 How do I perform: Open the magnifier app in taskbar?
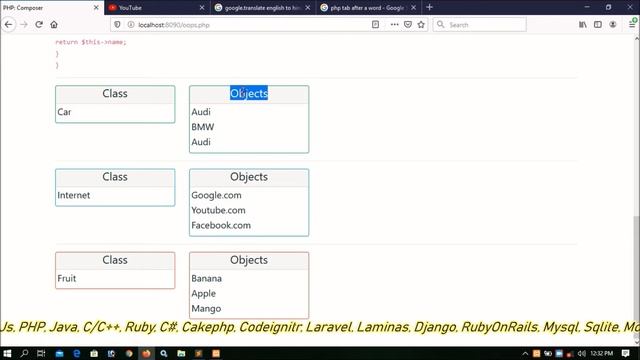[164, 353]
